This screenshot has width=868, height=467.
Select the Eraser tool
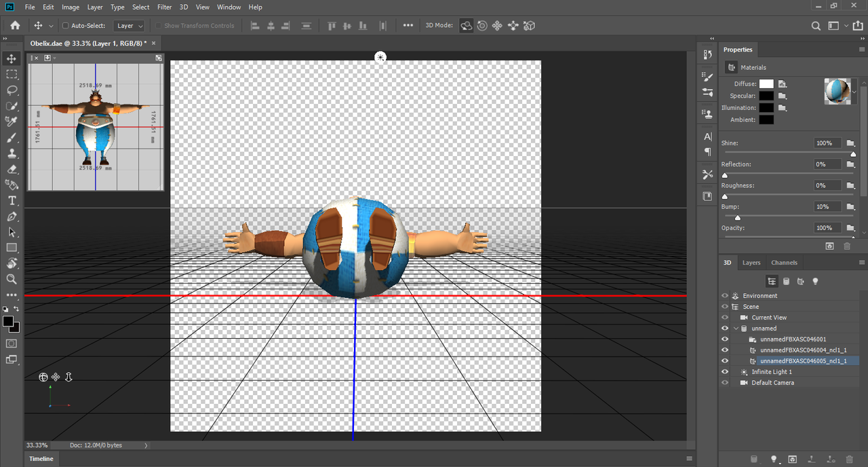point(12,169)
